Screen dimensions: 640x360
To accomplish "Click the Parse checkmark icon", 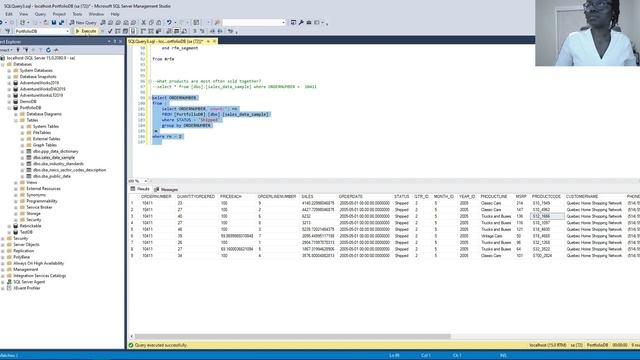I will pos(110,31).
